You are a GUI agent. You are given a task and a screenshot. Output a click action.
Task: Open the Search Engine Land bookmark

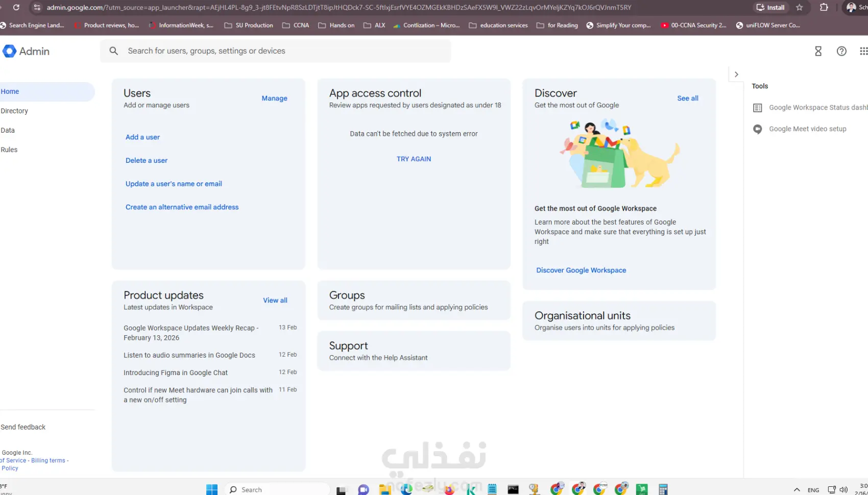32,25
